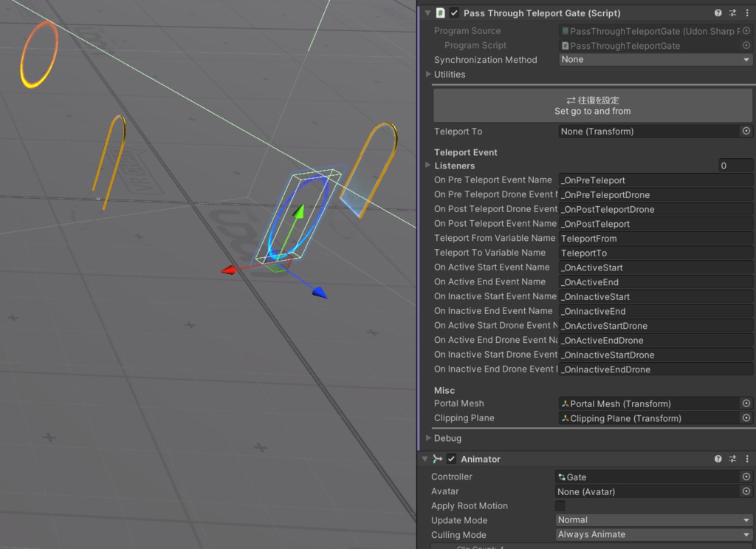Screen dimensions: 756x549
Task: Open Synchronization Method dropdown
Action: tap(656, 59)
